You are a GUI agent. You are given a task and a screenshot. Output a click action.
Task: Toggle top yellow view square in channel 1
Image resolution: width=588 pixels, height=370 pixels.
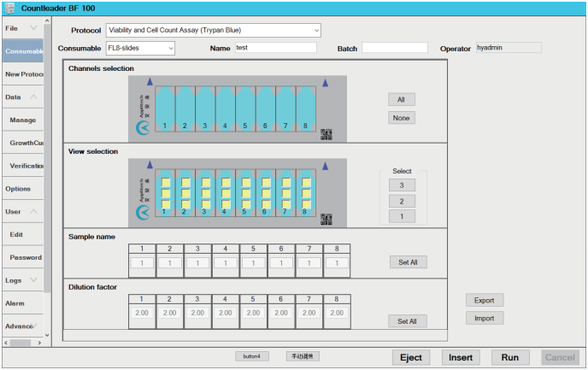[x=166, y=182]
